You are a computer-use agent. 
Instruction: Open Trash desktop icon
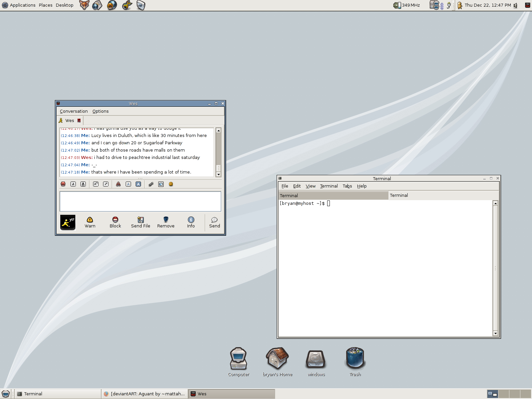click(x=355, y=362)
